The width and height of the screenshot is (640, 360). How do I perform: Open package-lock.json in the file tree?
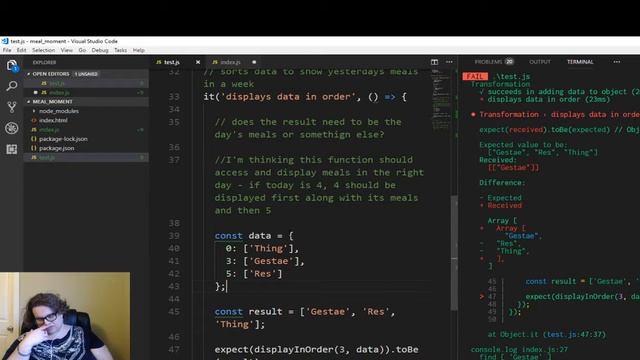click(63, 139)
